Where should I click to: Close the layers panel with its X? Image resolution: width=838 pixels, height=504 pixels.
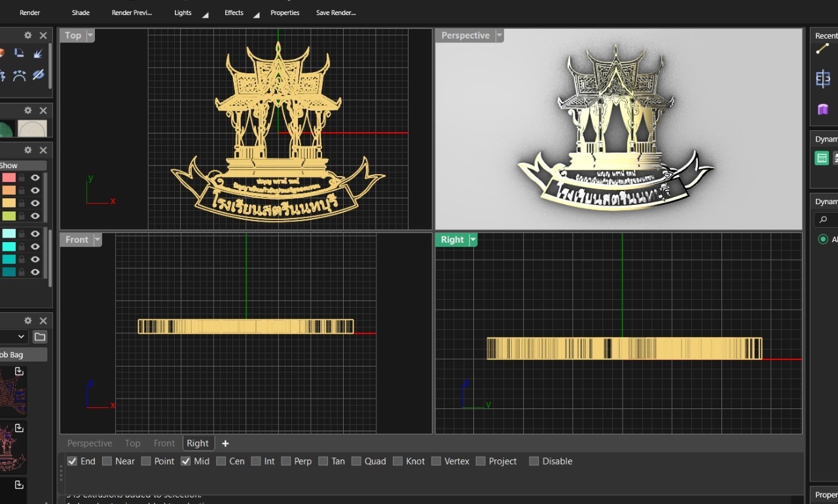(43, 150)
